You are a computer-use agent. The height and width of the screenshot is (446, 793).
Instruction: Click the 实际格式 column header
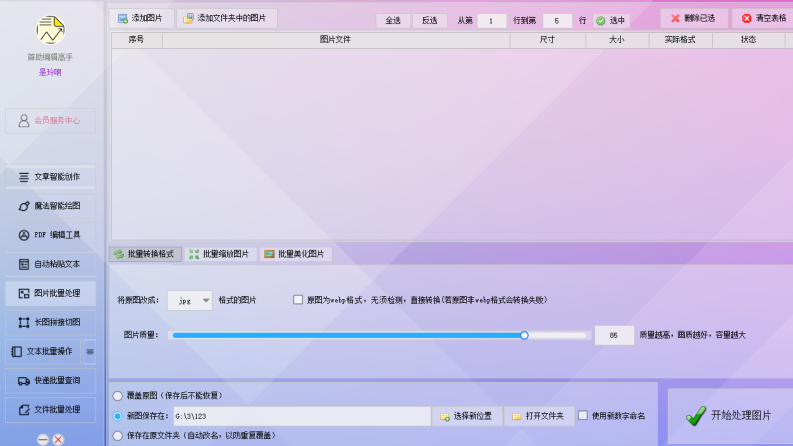point(680,39)
